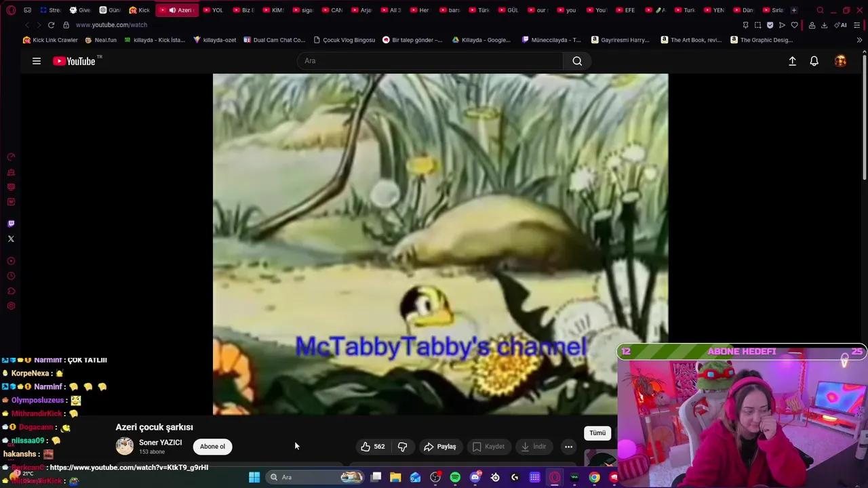This screenshot has width=868, height=488.
Task: Open the GX Cleaner sidebar icon
Action: 11,172
